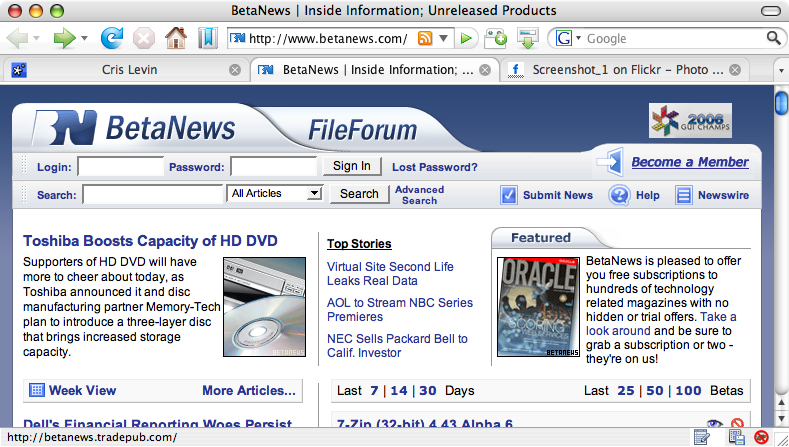
Task: Open the downloads icon with green arrow
Action: pyautogui.click(x=527, y=38)
